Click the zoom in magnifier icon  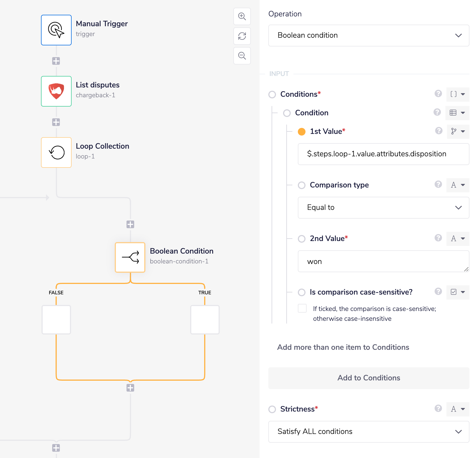[x=242, y=16]
